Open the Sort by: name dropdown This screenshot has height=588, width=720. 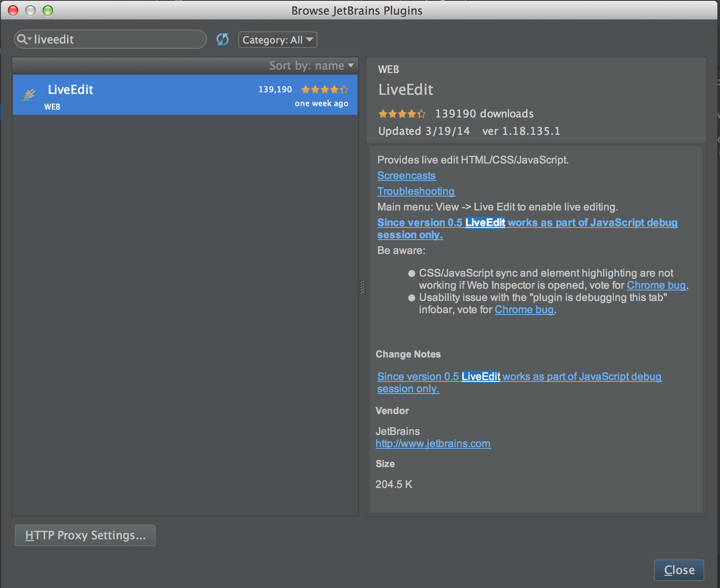click(311, 66)
